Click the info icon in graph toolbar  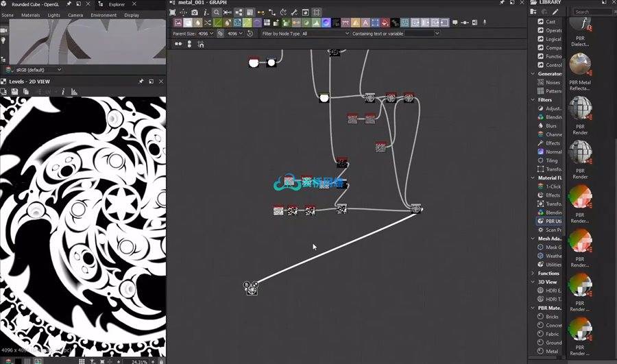[x=206, y=12]
